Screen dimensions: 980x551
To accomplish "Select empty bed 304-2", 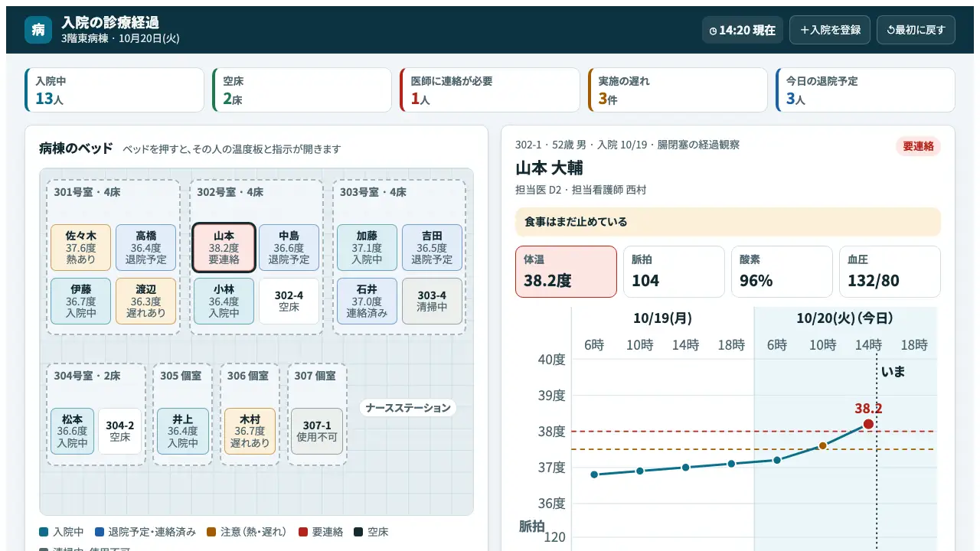I will point(119,431).
